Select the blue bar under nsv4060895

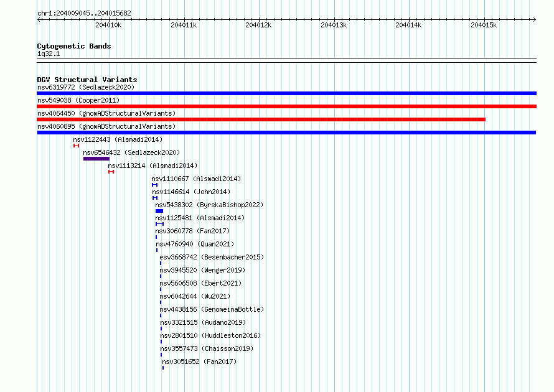pos(286,133)
